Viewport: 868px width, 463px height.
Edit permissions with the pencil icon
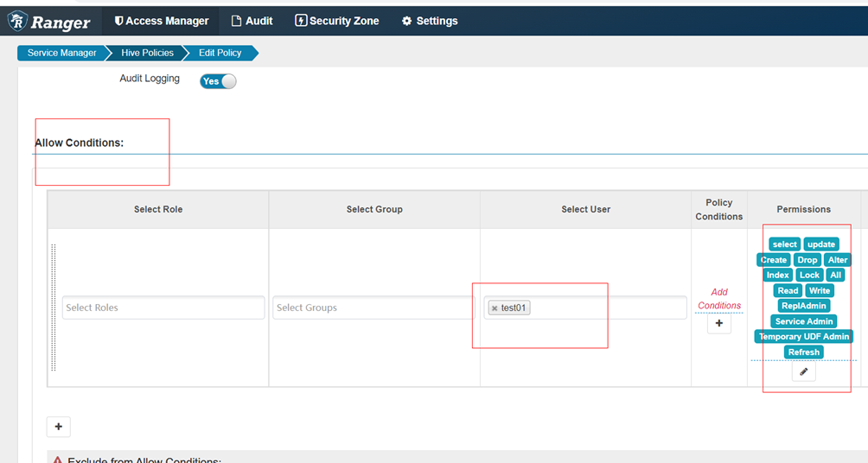click(x=804, y=371)
